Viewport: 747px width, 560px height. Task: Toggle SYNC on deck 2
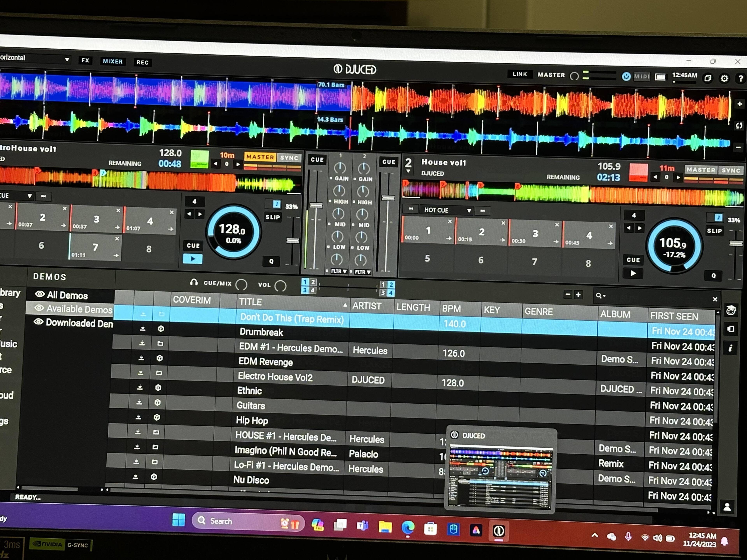click(731, 171)
